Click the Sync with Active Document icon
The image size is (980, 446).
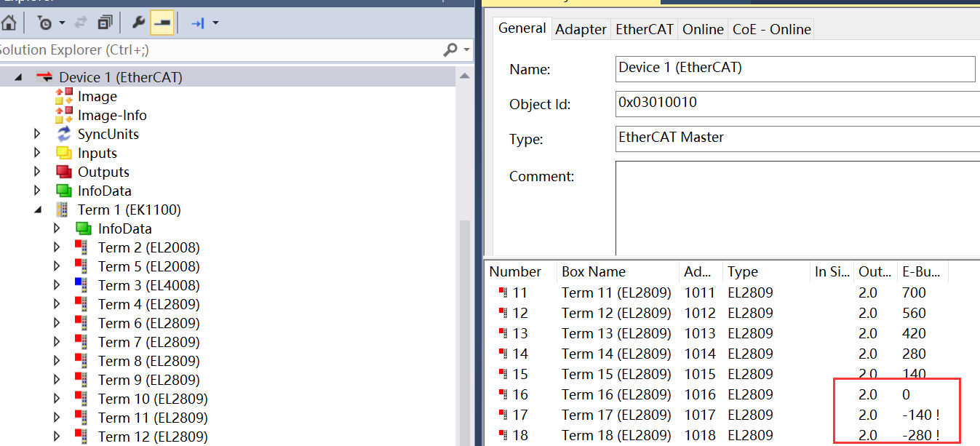pos(81,23)
